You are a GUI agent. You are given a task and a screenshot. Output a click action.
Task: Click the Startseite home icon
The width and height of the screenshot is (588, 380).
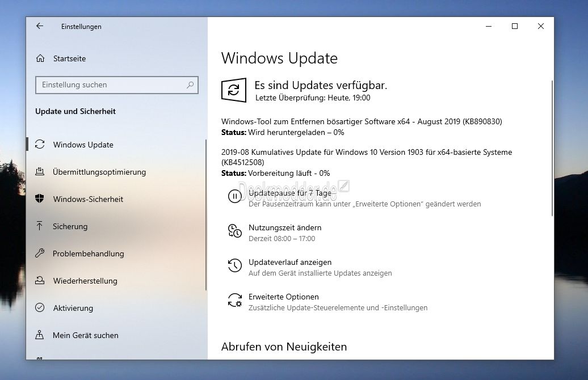click(x=40, y=58)
